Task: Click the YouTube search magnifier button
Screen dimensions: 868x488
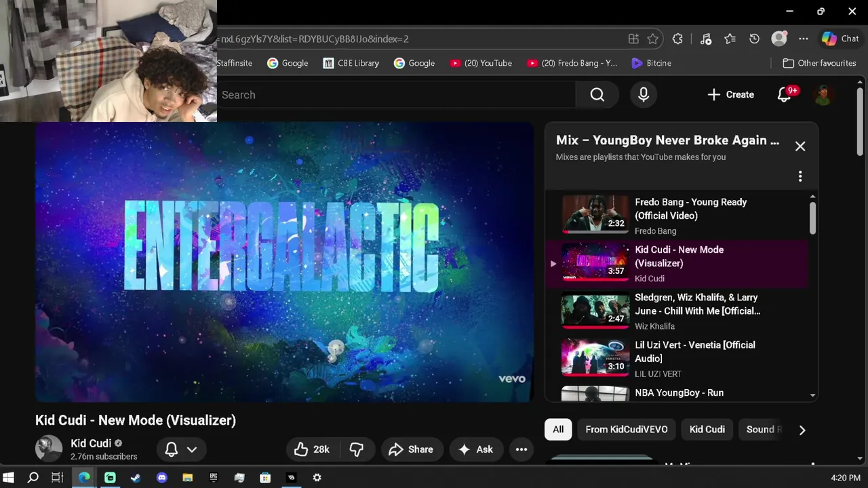Action: point(597,95)
